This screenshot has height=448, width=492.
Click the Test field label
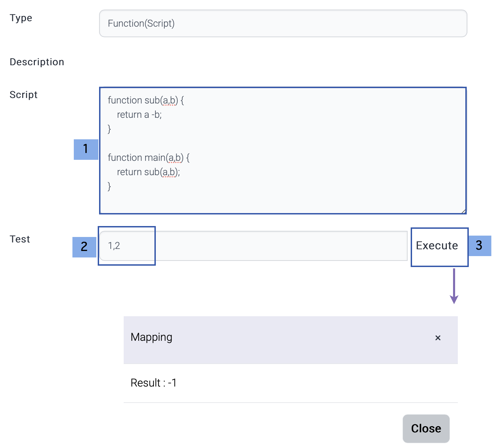20,239
